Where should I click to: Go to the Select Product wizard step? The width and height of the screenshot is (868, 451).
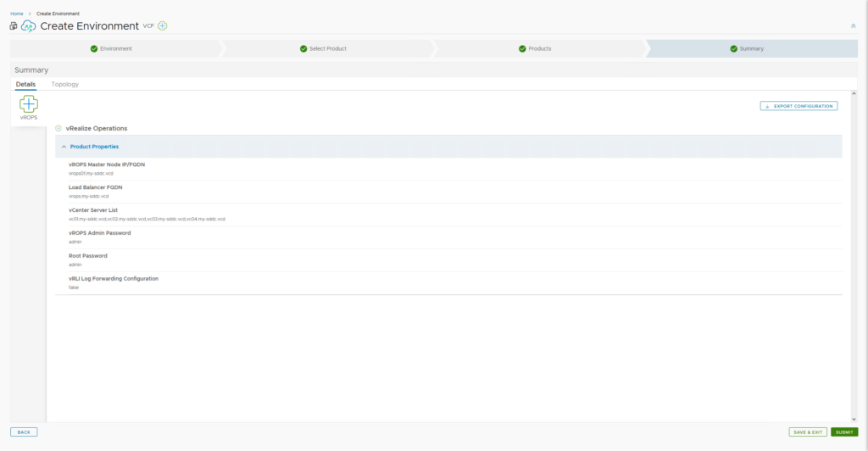click(x=327, y=48)
